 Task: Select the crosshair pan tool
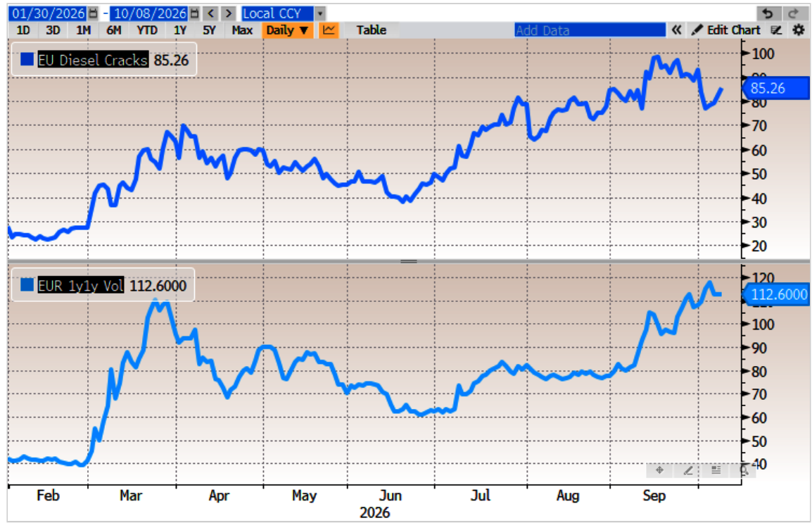pos(660,470)
